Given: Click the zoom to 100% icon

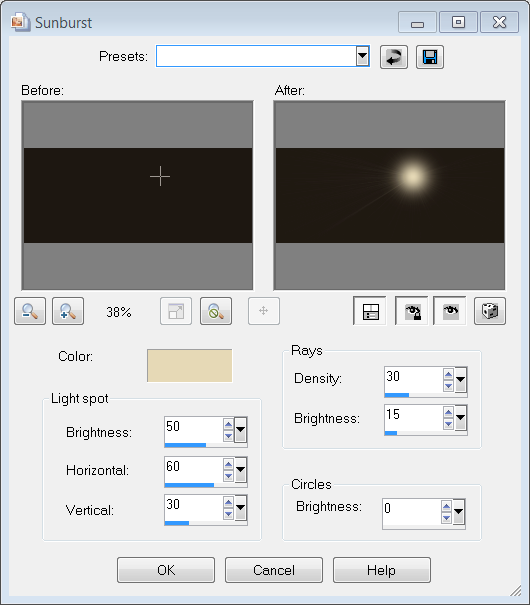Looking at the screenshot, I should tap(216, 311).
